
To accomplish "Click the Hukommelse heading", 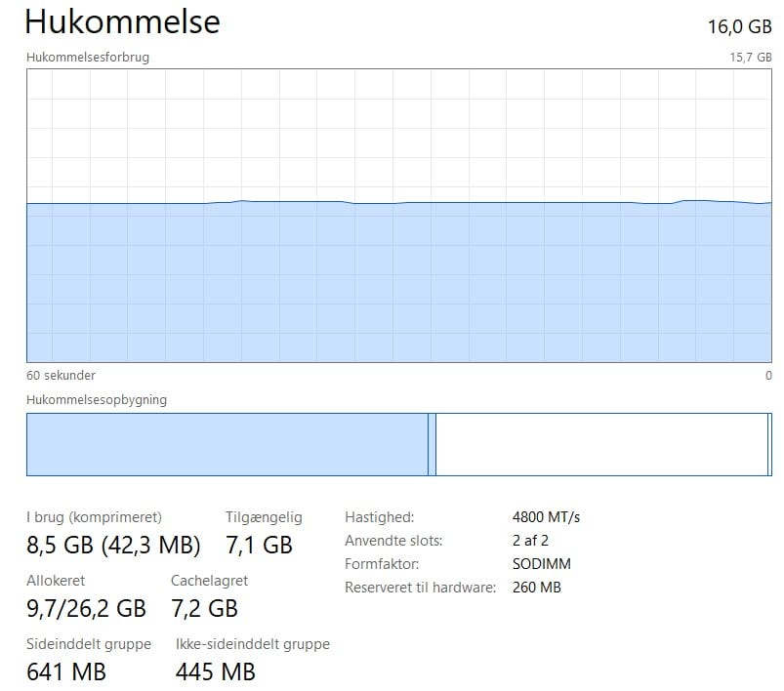I will [122, 21].
